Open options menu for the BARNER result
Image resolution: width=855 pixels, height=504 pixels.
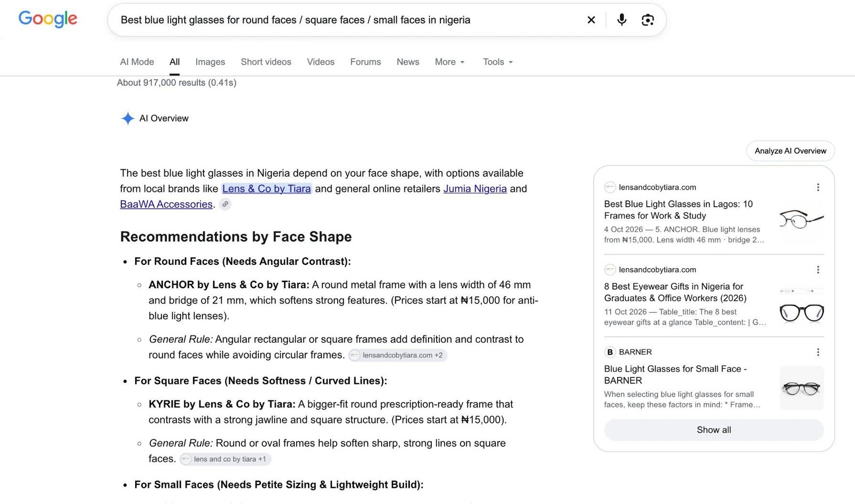click(x=818, y=352)
